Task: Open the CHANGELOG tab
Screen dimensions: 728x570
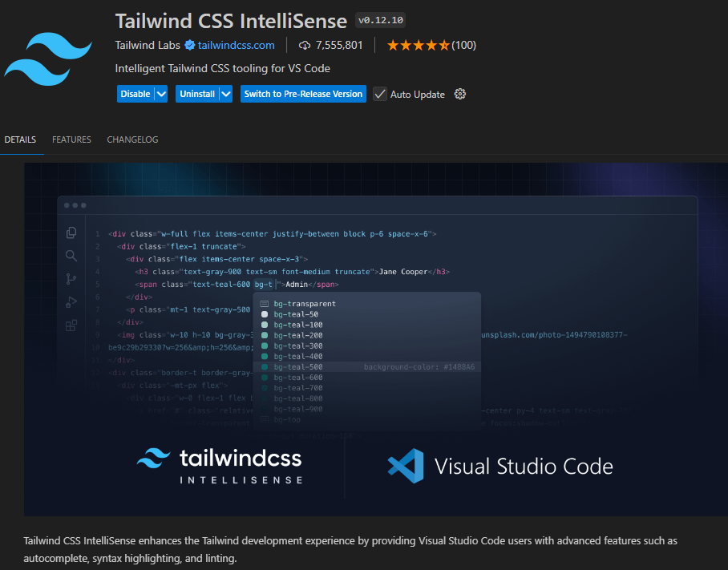Action: [x=132, y=139]
